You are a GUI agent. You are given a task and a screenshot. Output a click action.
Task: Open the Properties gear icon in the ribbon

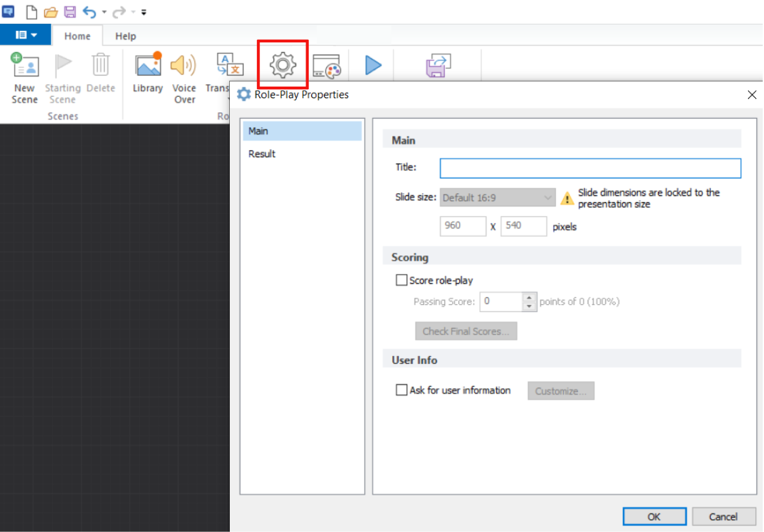(x=282, y=65)
